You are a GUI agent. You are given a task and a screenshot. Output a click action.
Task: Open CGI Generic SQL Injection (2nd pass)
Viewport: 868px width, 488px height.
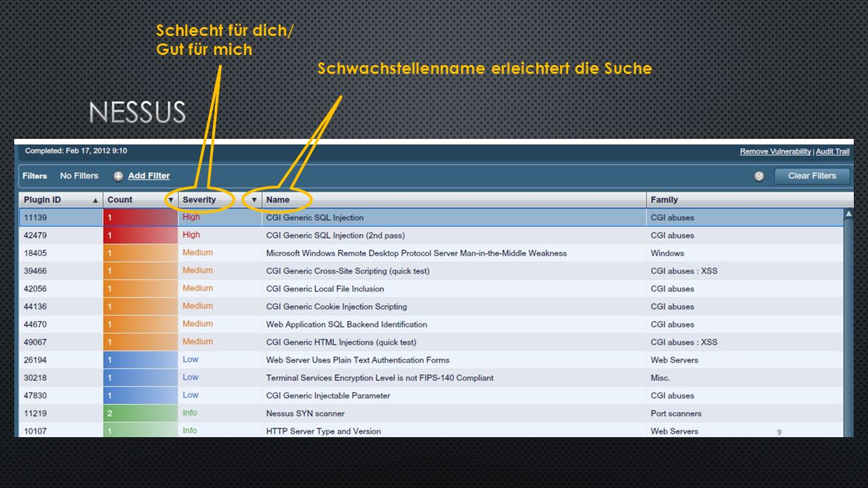click(335, 235)
